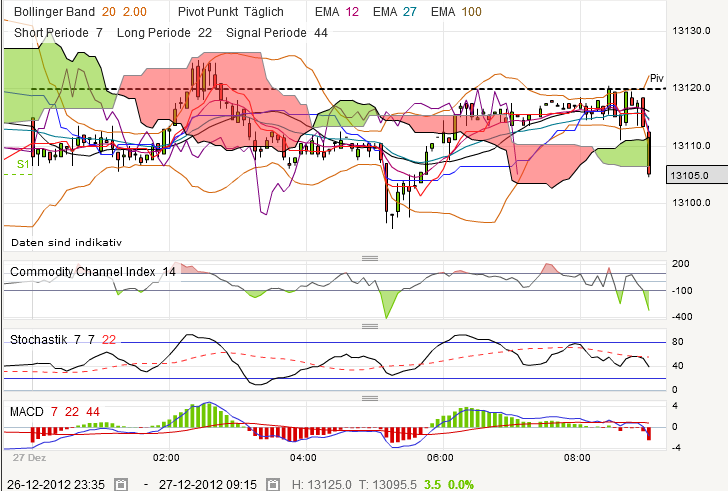Select the Short Periode 7 setting
This screenshot has width=728, height=491.
point(58,32)
